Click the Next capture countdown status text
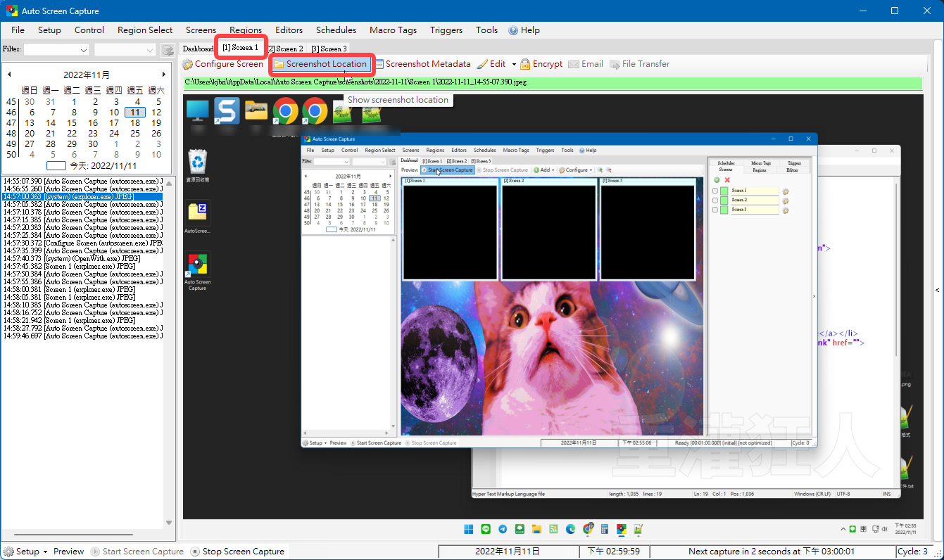The width and height of the screenshot is (944, 560). pyautogui.click(x=772, y=552)
